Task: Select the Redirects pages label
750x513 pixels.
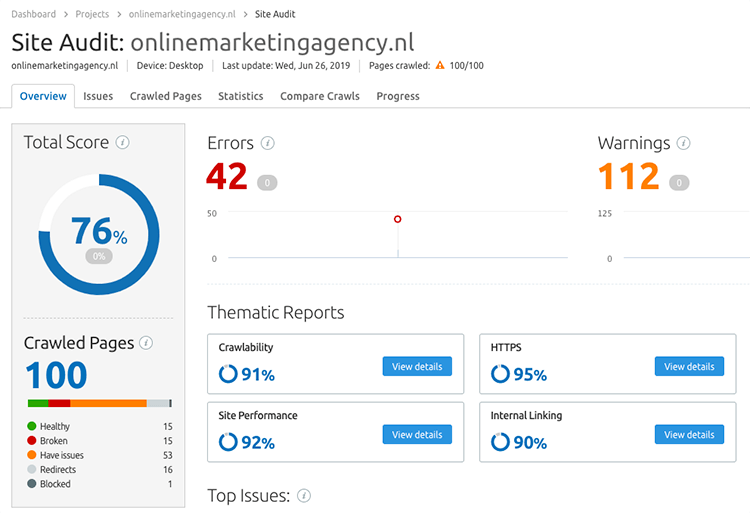Action: 58,469
